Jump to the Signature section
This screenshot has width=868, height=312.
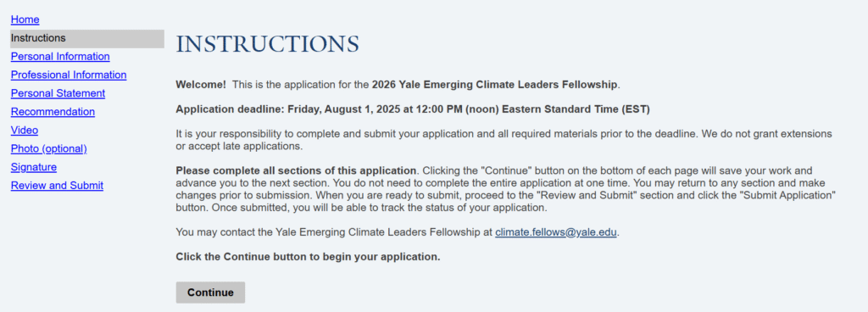pyautogui.click(x=34, y=167)
